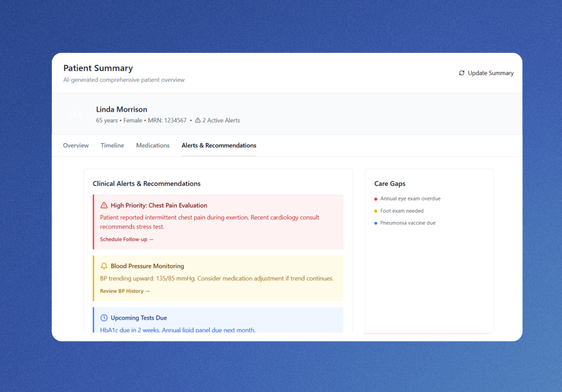Select the red dot beside Annual eye exam overdue
562x392 pixels.
[x=376, y=199]
